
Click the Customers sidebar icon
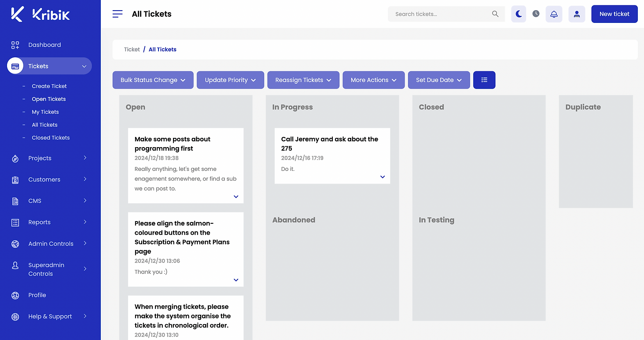[15, 180]
